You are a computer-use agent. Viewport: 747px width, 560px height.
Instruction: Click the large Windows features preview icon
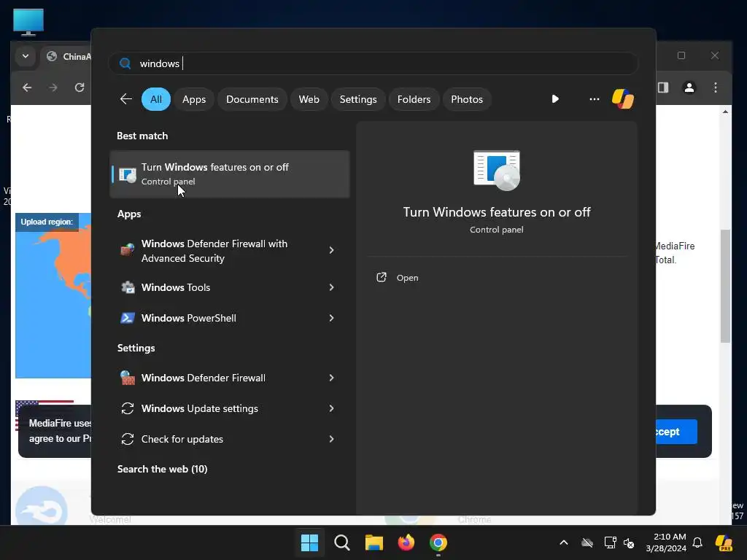tap(496, 171)
